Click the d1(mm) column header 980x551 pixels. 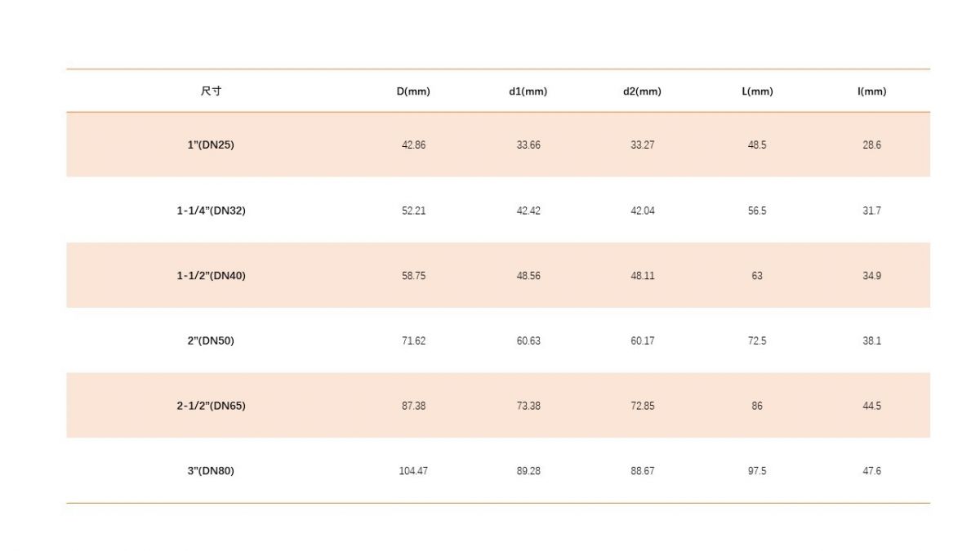pyautogui.click(x=528, y=91)
